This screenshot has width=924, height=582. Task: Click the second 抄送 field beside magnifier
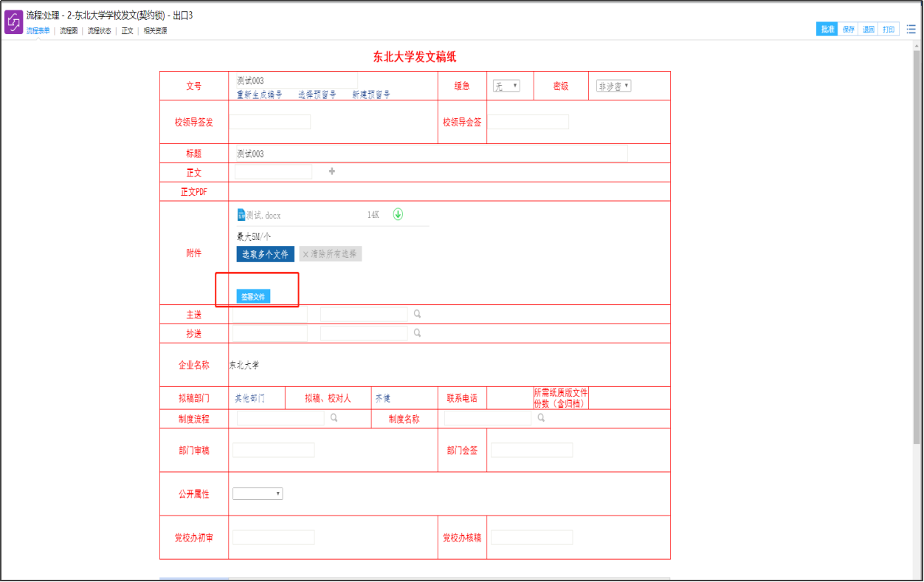(364, 333)
